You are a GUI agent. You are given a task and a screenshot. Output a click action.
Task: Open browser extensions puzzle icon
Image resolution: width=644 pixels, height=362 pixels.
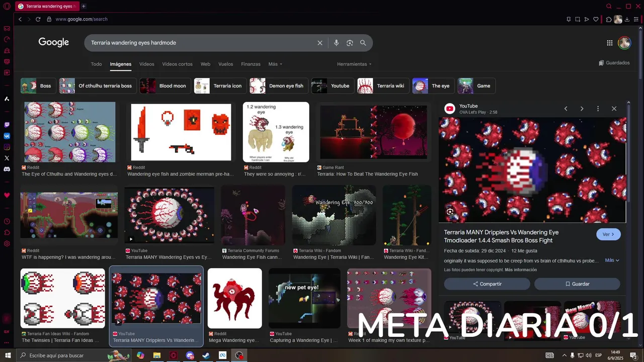[x=609, y=19]
